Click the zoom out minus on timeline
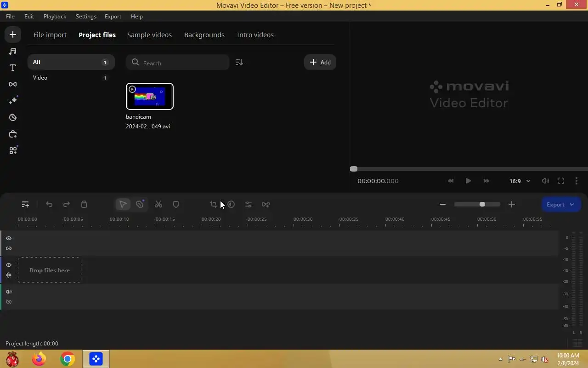The height and width of the screenshot is (368, 588). point(443,204)
